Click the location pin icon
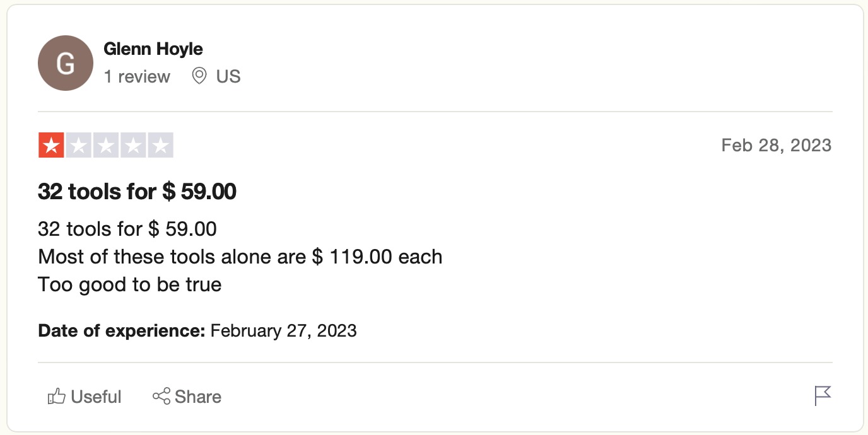868x435 pixels. coord(199,76)
